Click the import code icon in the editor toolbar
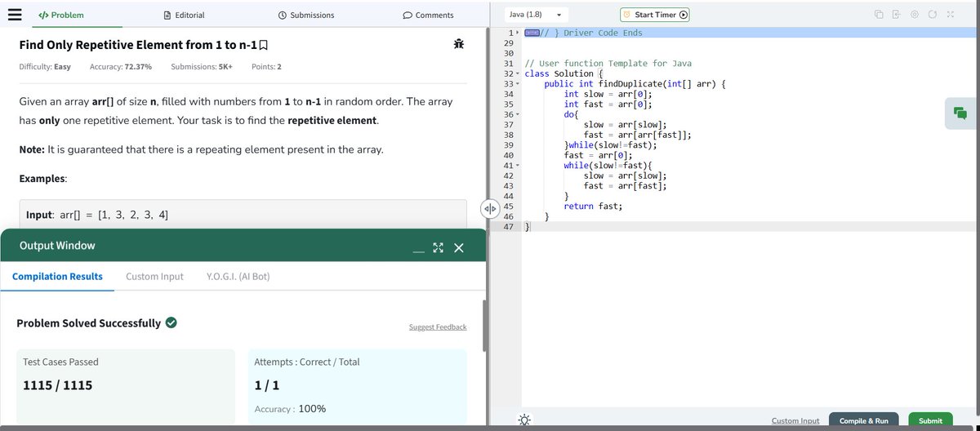Screen dimensions: 980x431 click(896, 15)
